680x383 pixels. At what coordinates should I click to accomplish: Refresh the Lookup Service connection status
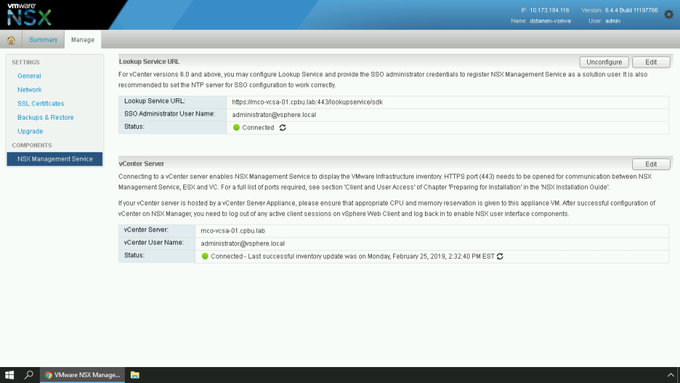[283, 128]
